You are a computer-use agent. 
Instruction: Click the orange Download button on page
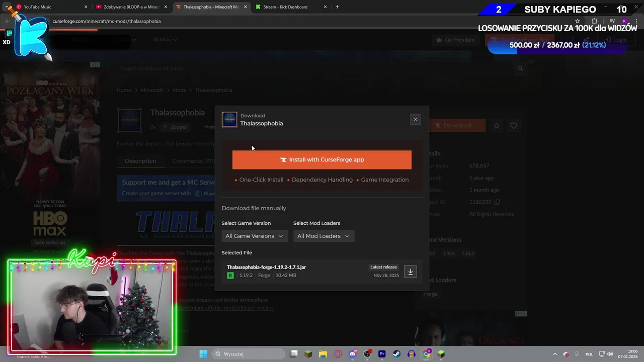click(457, 126)
